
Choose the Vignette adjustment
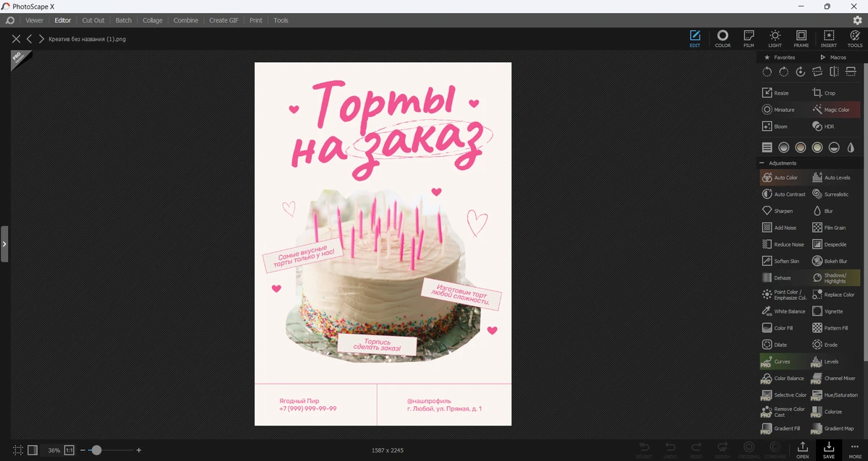pyautogui.click(x=827, y=311)
